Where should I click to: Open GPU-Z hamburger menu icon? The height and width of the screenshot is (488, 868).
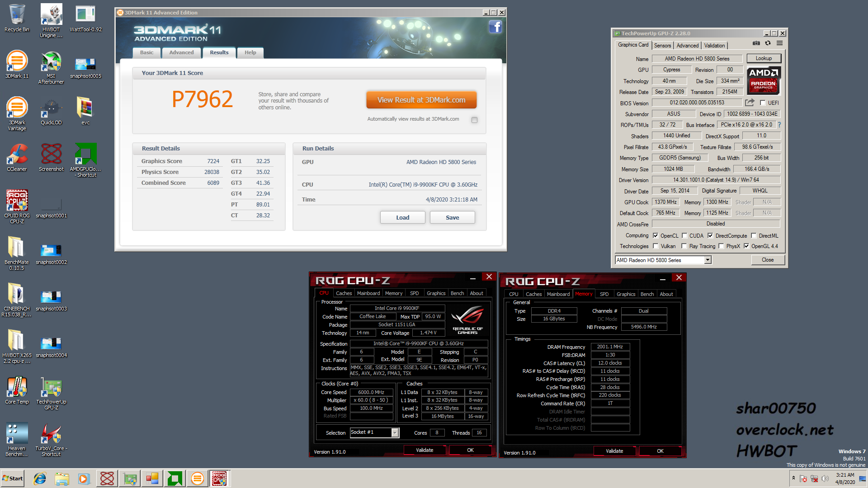point(780,43)
